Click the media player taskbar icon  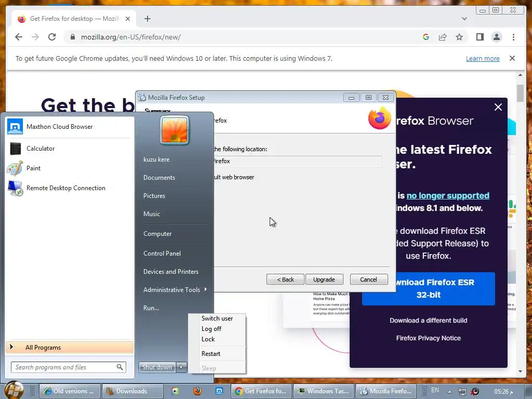coord(175,391)
